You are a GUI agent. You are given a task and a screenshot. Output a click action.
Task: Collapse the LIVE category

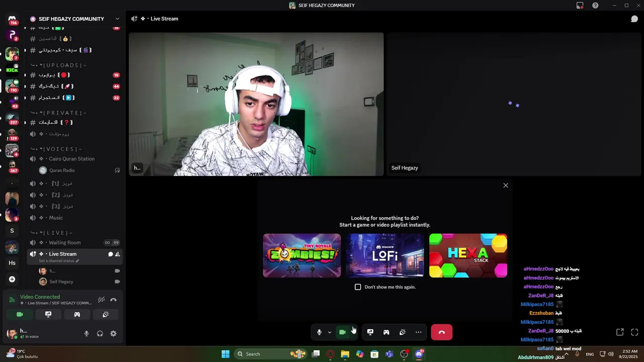(51, 233)
